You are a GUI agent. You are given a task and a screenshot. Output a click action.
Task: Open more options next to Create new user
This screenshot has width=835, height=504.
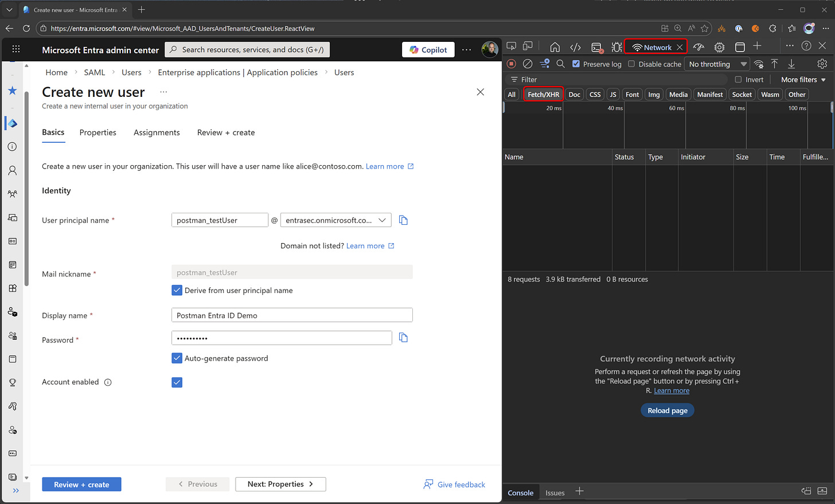click(163, 92)
